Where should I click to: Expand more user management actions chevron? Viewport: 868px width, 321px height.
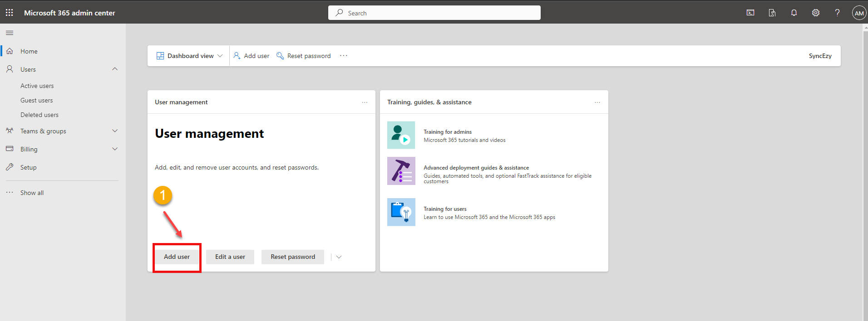click(x=339, y=257)
